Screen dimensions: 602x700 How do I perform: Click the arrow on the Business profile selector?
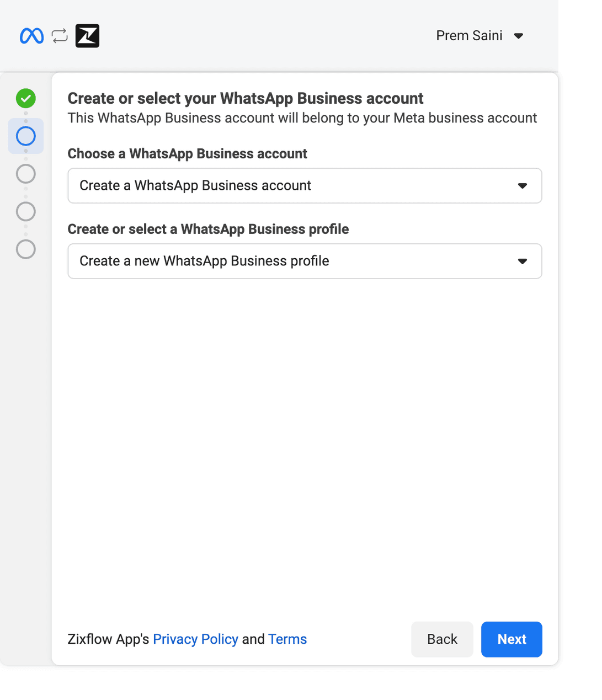pos(522,261)
